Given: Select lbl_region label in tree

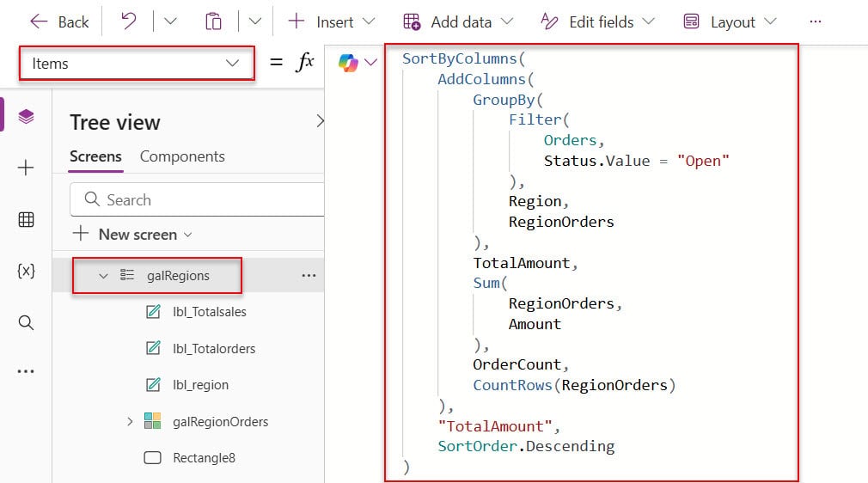Looking at the screenshot, I should pyautogui.click(x=200, y=385).
